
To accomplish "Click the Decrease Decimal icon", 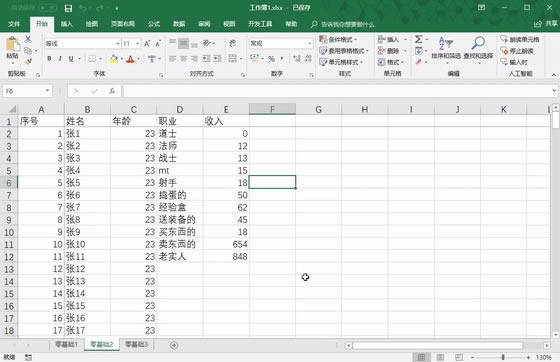I will (x=308, y=59).
